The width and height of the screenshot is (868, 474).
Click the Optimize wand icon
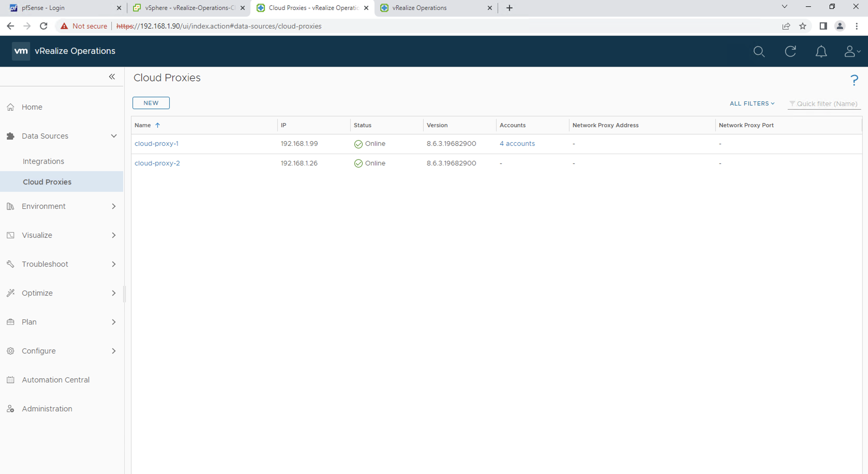10,293
